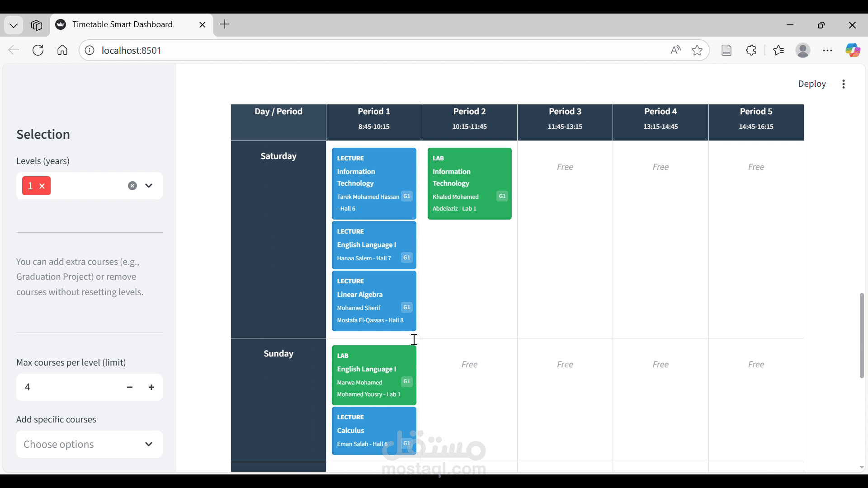Click the page vertical scrollbar thumb

click(862, 335)
